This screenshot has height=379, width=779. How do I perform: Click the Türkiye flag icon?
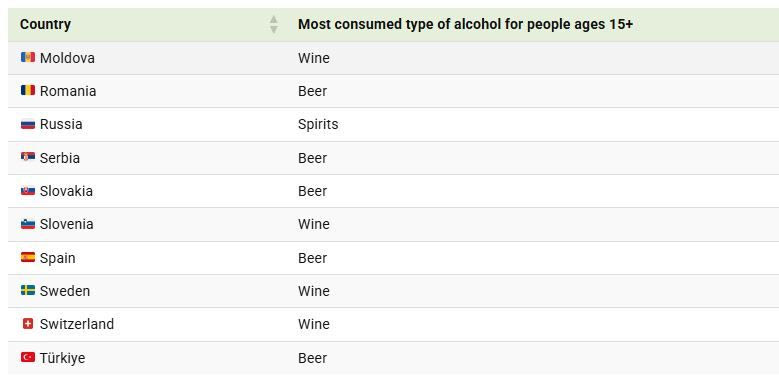click(x=28, y=357)
